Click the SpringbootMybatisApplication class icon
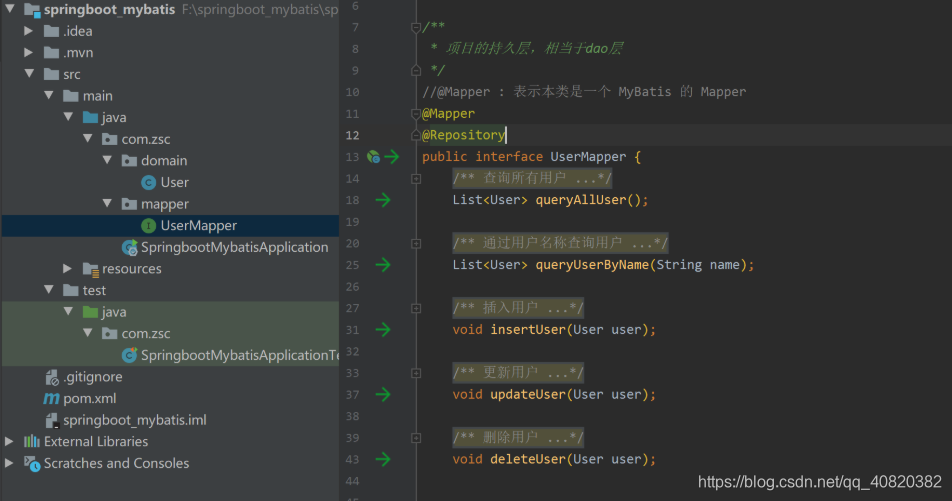Viewport: 952px width, 501px height. (x=129, y=247)
